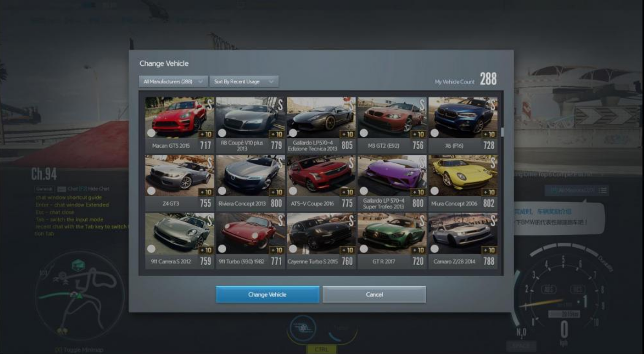Click the "Cayenne Turbo S 2015" vehicle name
This screenshot has width=644, height=354.
tap(312, 262)
